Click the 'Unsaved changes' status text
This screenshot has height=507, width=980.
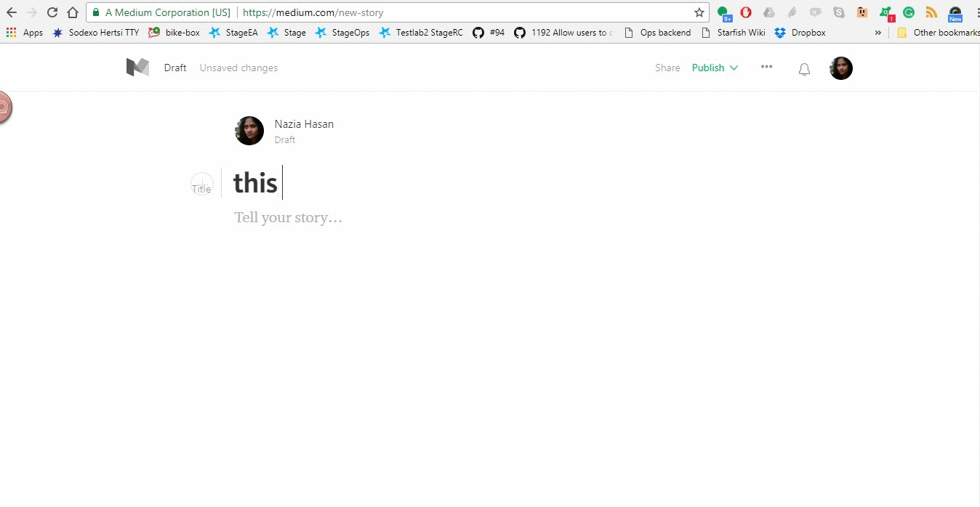coord(238,68)
